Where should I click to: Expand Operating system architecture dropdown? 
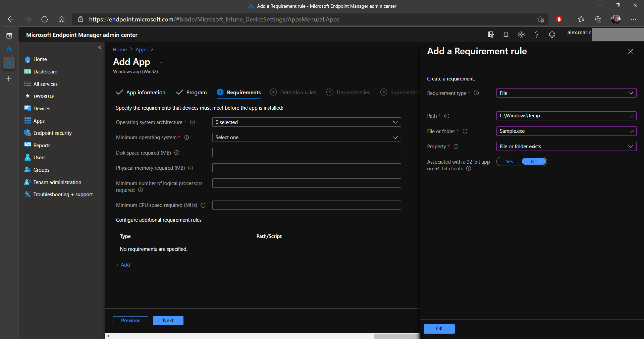(306, 122)
